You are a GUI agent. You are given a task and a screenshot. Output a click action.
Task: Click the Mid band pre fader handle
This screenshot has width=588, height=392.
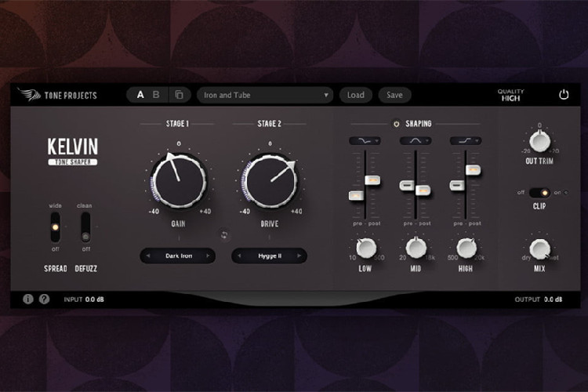(407, 185)
